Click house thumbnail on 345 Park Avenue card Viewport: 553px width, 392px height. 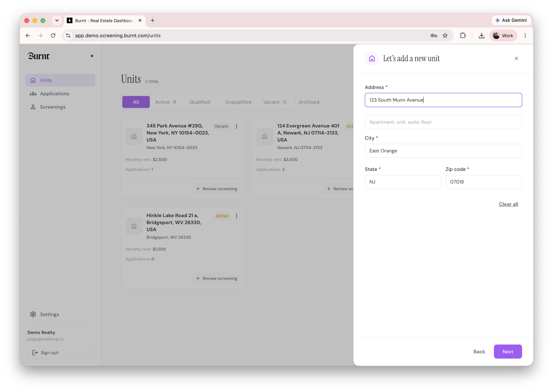[134, 136]
